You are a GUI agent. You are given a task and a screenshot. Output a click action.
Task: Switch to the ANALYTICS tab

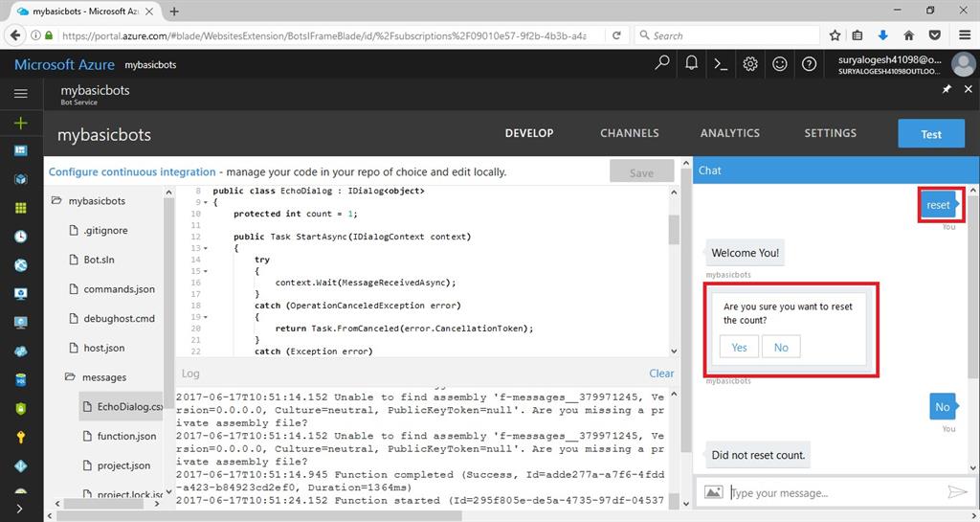730,133
